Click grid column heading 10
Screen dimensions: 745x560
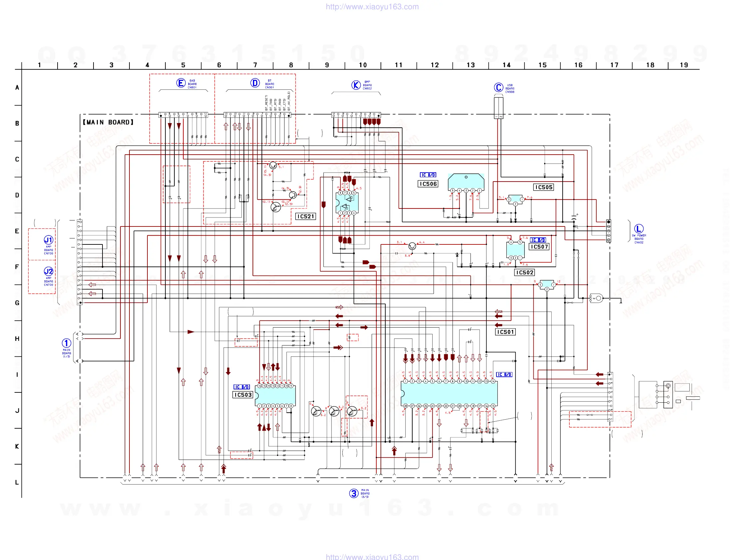(363, 65)
